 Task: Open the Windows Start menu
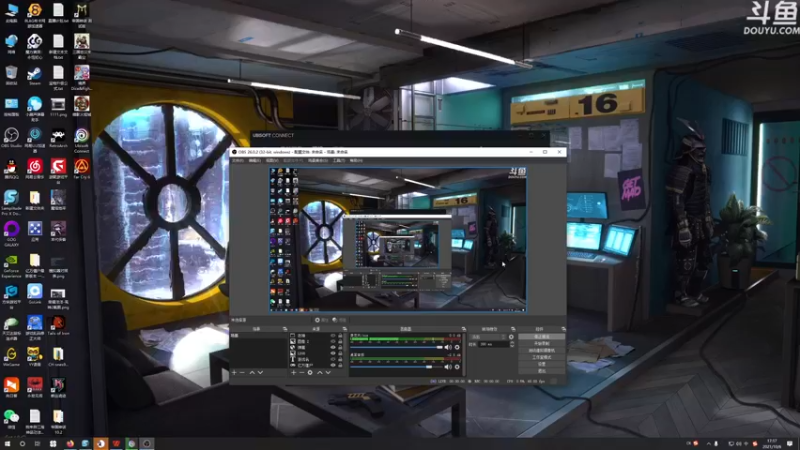[x=7, y=443]
